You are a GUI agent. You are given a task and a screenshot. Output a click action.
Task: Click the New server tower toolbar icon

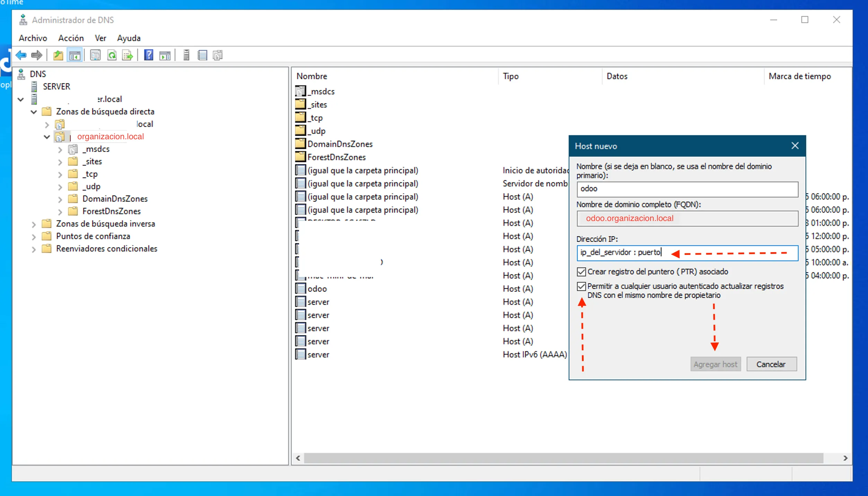click(x=186, y=55)
